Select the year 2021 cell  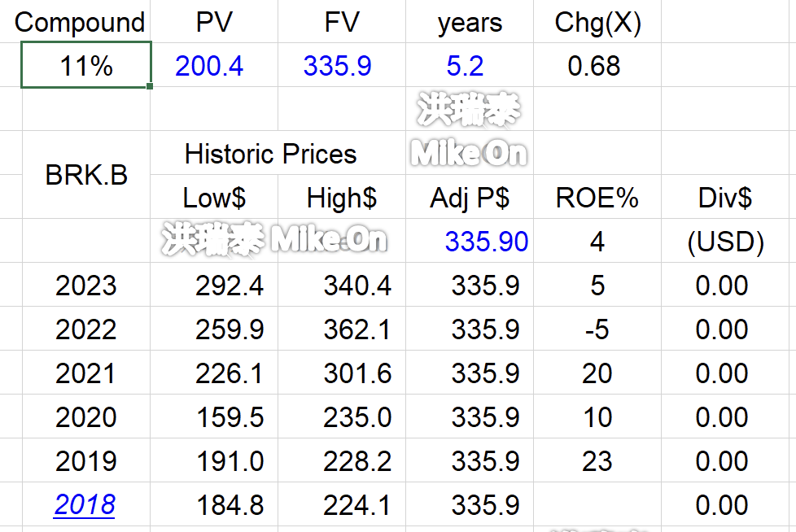[85, 373]
